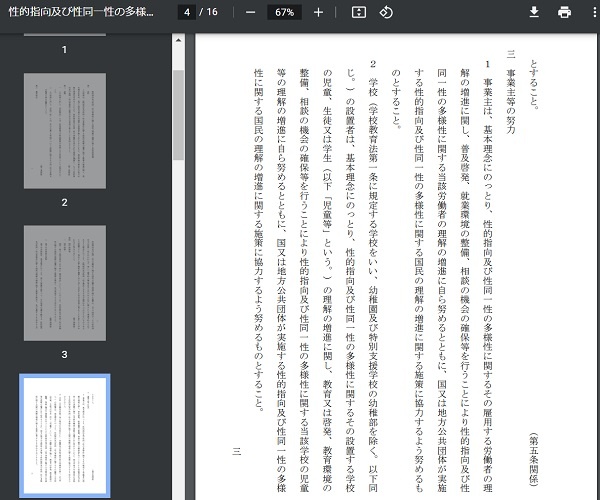Click the text line starting 'のとすること。'
600x500 pixels.
[396, 98]
